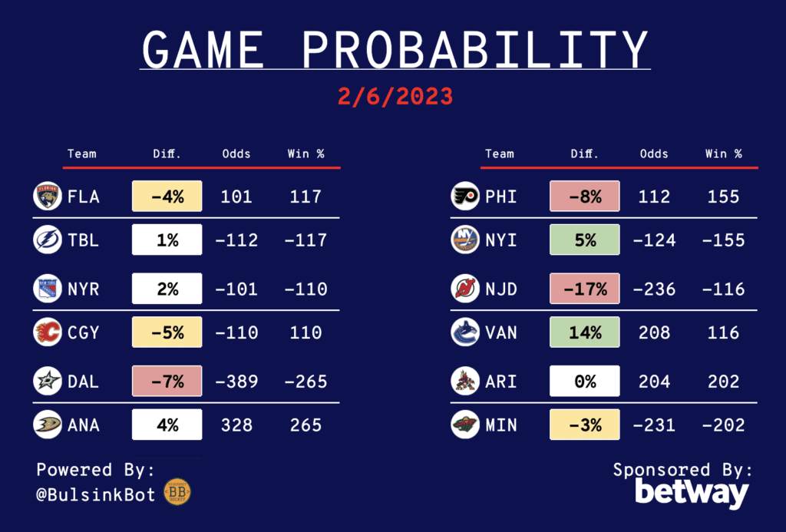Click the betway sponsor logo
Screen dimensions: 786x532
(691, 492)
